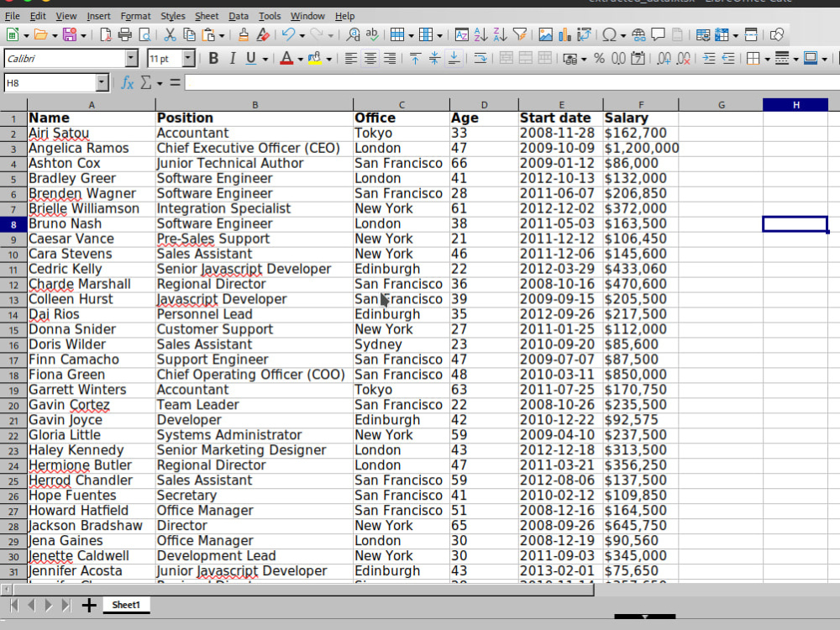
Task: Insert Image icon
Action: pyautogui.click(x=545, y=35)
